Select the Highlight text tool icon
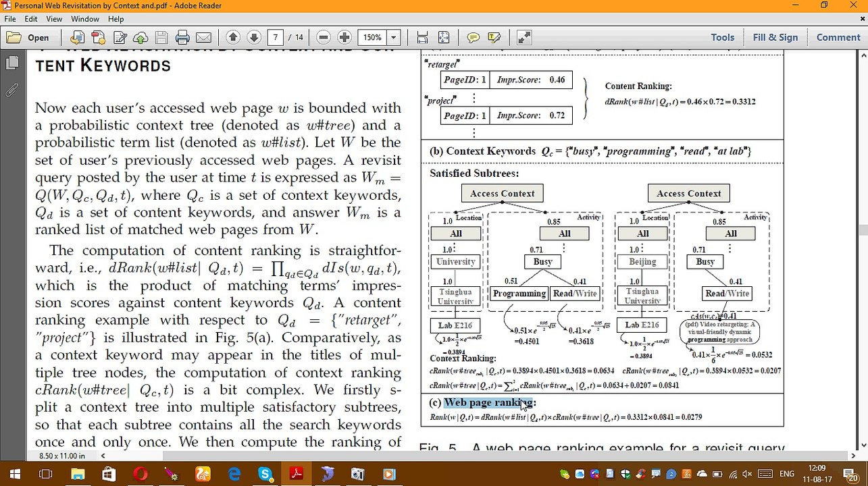The height and width of the screenshot is (486, 868). point(494,38)
